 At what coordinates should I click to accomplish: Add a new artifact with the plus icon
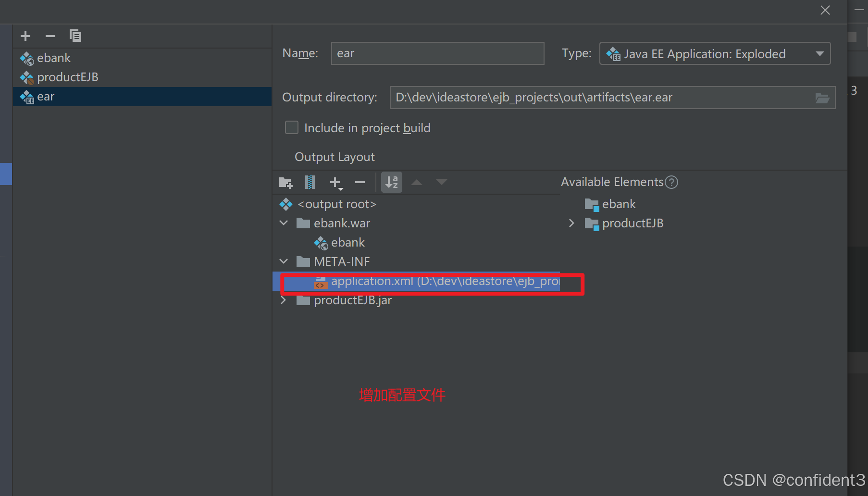point(25,36)
